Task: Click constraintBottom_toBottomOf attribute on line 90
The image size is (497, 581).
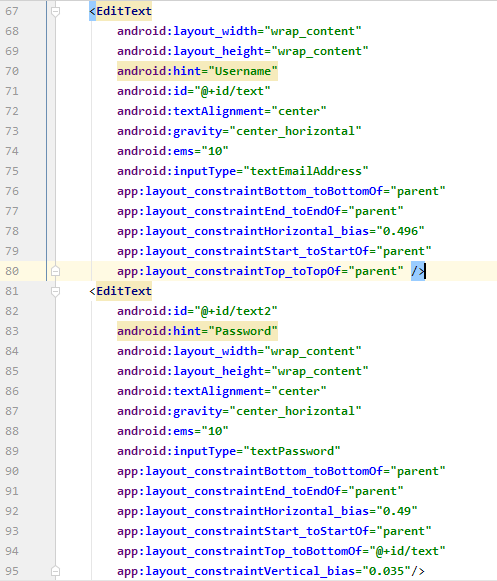Action: point(250,471)
